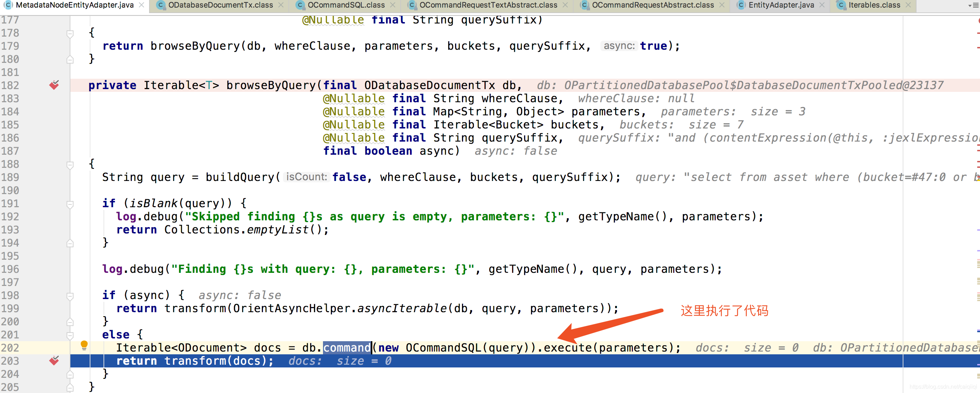The image size is (980, 393).
Task: Click line number 189 in the gutter
Action: coord(10,177)
